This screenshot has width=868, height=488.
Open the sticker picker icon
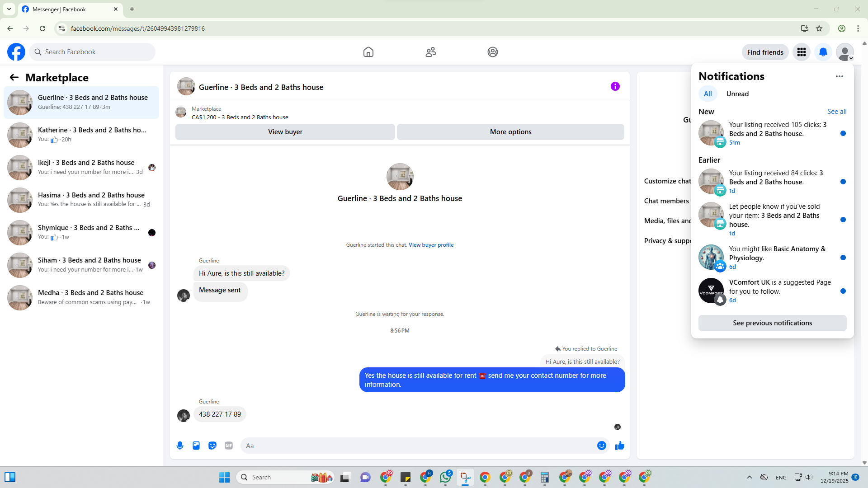212,446
